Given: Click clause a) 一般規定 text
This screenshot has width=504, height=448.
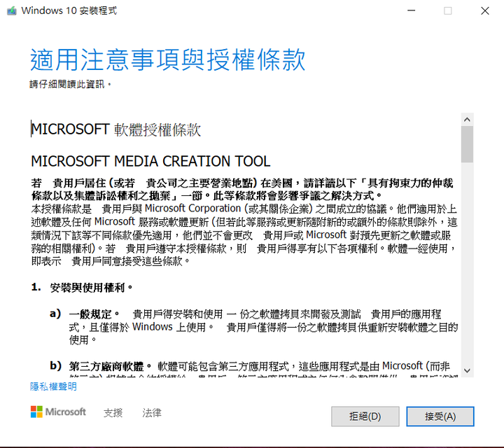Looking at the screenshot, I should [x=253, y=326].
